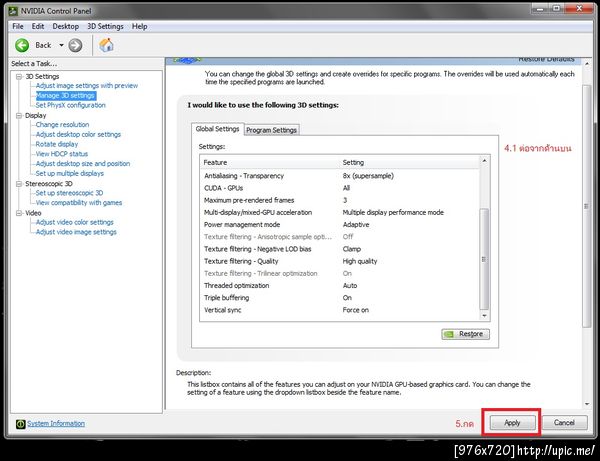This screenshot has height=461, width=600.
Task: Collapse the Video tree node
Action: pos(19,213)
